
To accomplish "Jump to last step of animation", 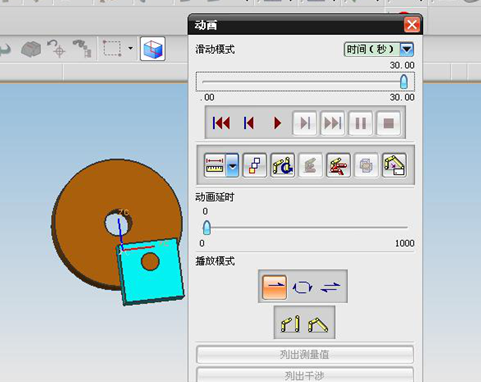I will (333, 123).
